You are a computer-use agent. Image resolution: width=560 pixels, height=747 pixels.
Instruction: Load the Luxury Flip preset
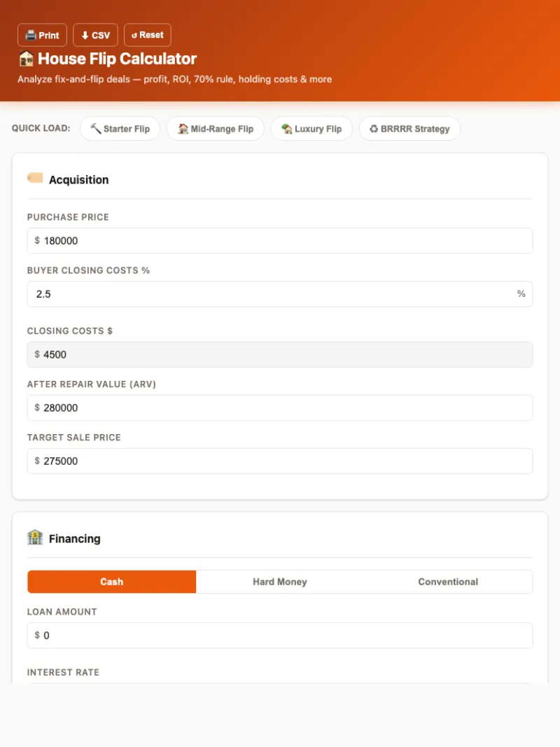point(311,129)
